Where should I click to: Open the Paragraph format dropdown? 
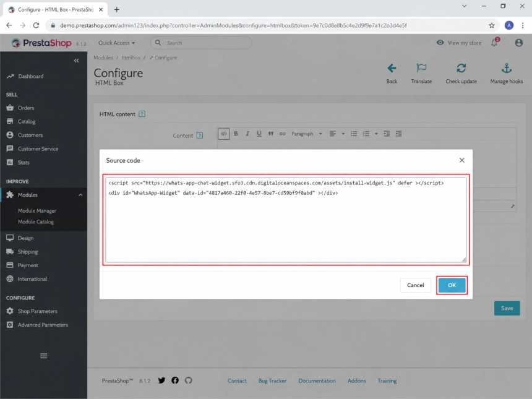(x=306, y=134)
